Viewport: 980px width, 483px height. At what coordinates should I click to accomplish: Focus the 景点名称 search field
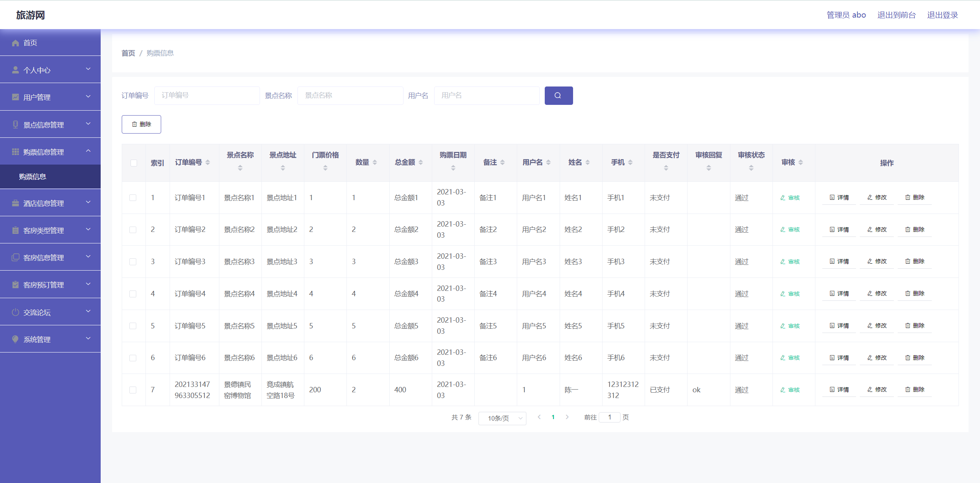[350, 96]
